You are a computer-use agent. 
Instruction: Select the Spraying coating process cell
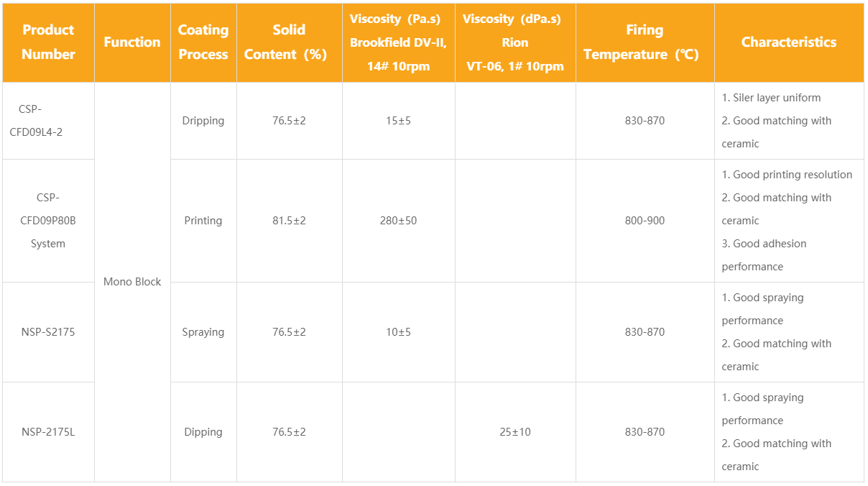click(203, 332)
